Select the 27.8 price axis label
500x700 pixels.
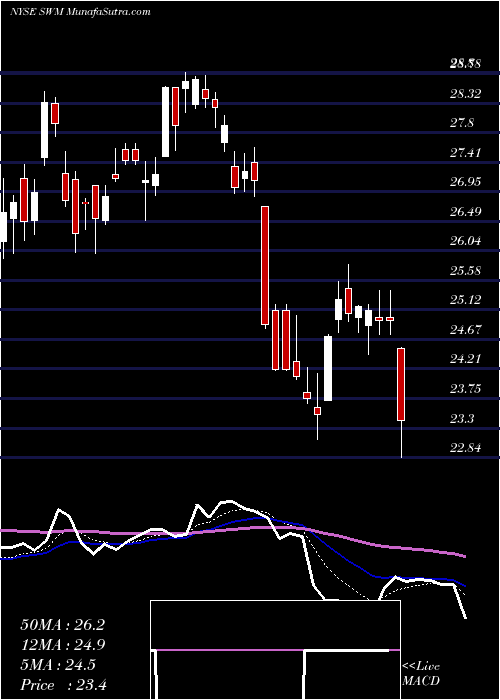461,123
